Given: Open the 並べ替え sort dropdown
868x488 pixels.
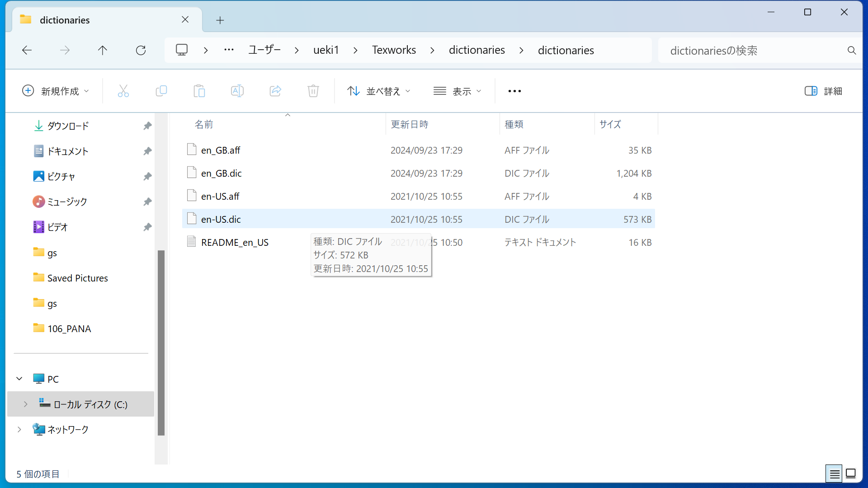Looking at the screenshot, I should [x=379, y=91].
